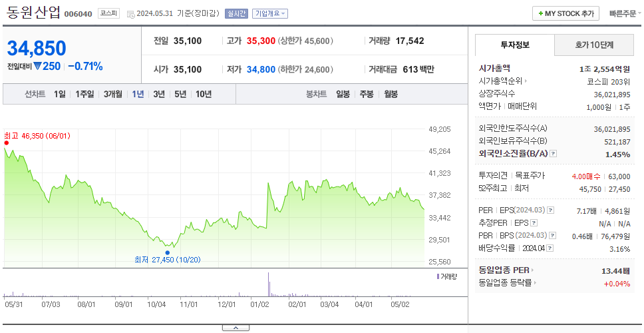Click the blue 최저 27,450 marker dot
Image resolution: width=644 pixels, height=333 pixels.
click(167, 252)
